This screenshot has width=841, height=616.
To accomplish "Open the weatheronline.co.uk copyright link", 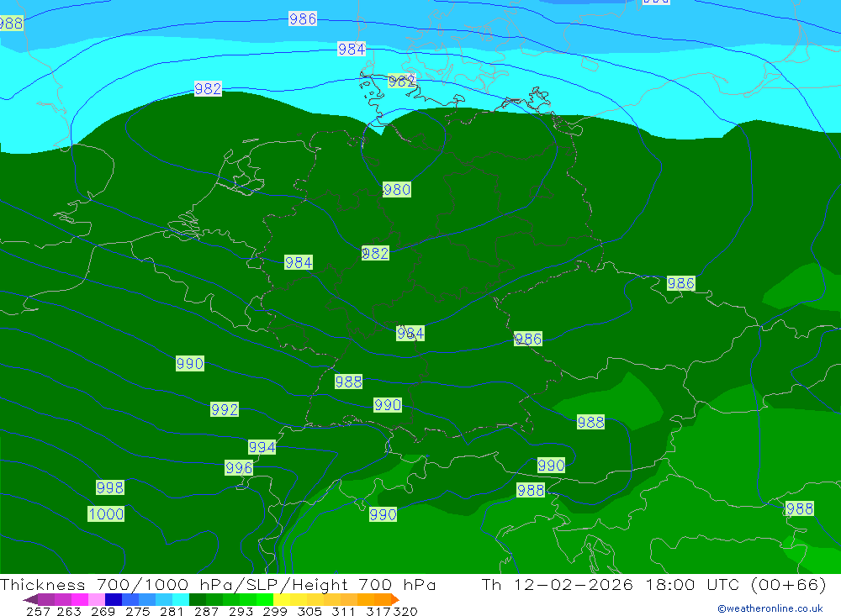I will point(770,608).
